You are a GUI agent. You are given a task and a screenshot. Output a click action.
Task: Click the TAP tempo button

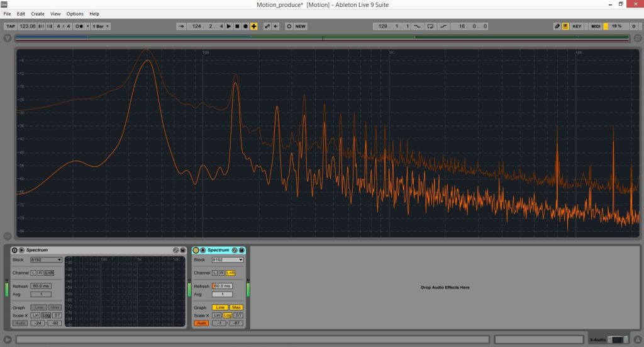pos(10,26)
